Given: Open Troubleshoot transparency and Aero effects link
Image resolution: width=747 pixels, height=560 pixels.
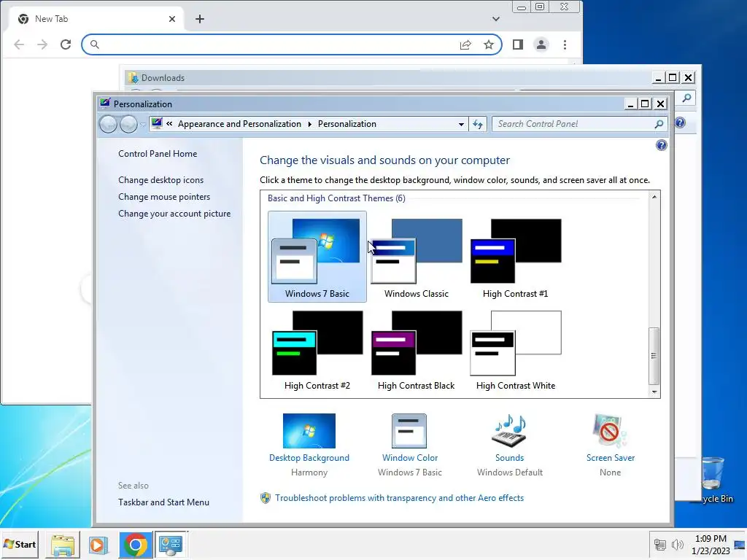Looking at the screenshot, I should 399,498.
